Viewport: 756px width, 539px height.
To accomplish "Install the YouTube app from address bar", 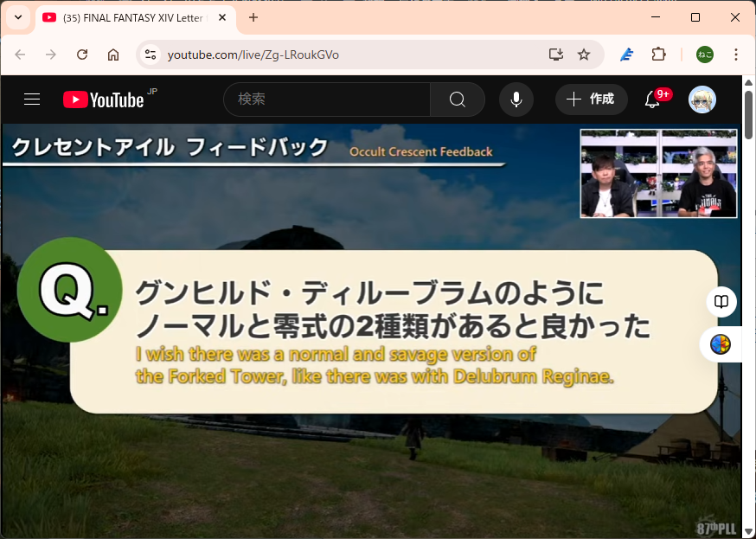I will pos(556,55).
